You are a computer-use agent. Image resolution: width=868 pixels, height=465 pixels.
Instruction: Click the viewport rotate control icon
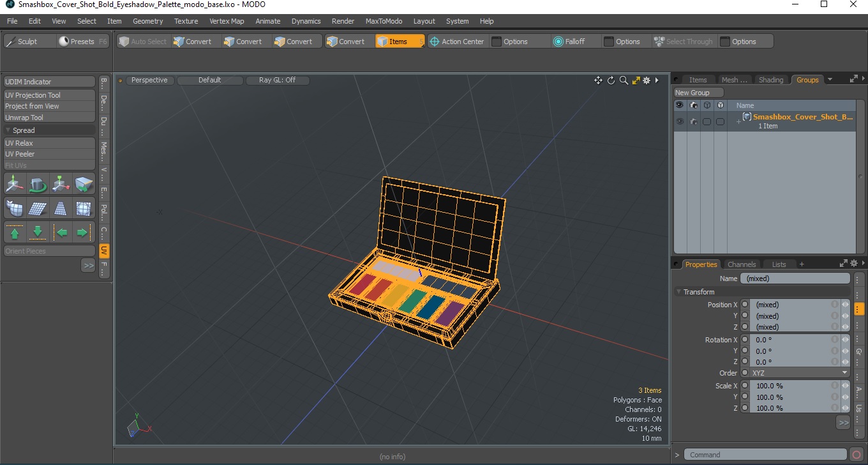click(611, 80)
